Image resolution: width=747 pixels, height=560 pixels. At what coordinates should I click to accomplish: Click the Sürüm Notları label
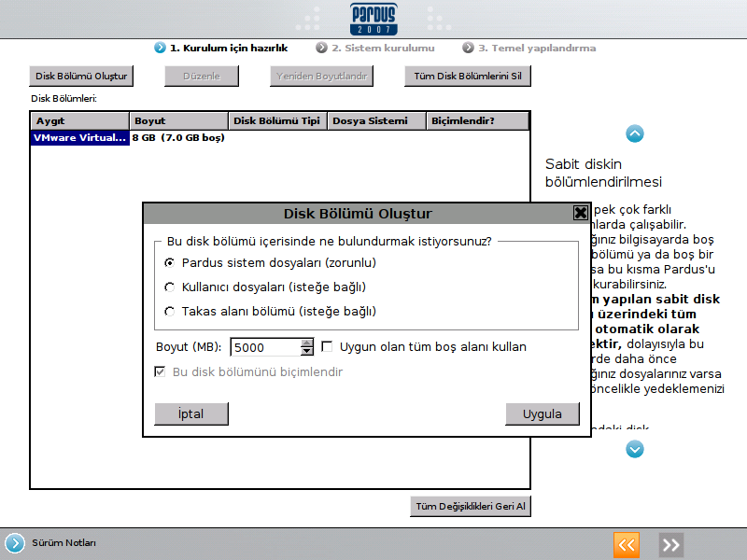pos(63,543)
